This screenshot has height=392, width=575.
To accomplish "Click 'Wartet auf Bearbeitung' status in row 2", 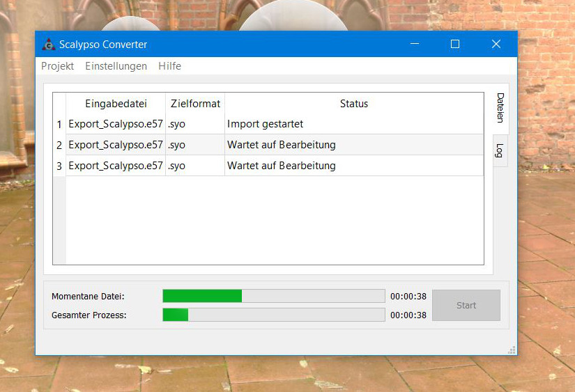I will click(x=354, y=145).
